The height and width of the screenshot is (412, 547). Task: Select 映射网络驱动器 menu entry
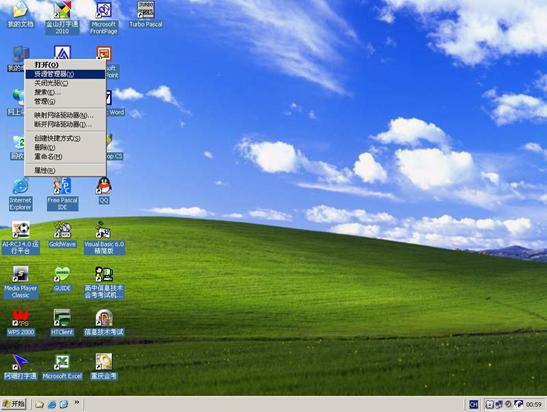(65, 115)
